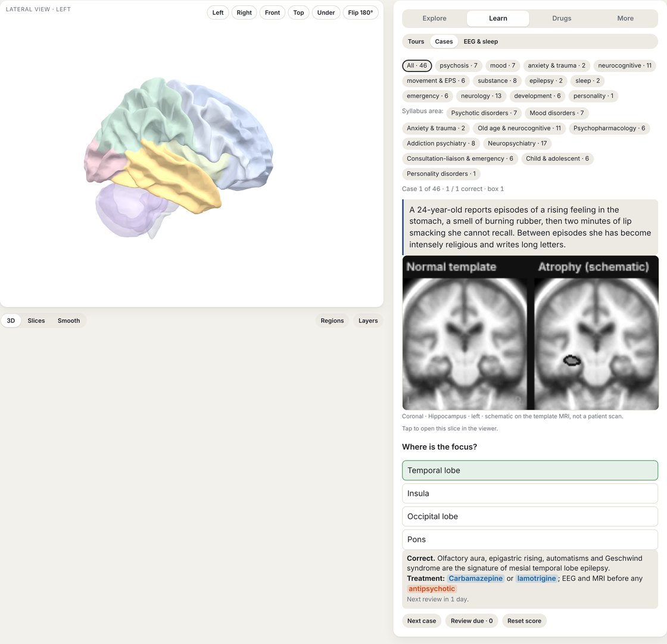Filter by substance · 8

(x=497, y=81)
